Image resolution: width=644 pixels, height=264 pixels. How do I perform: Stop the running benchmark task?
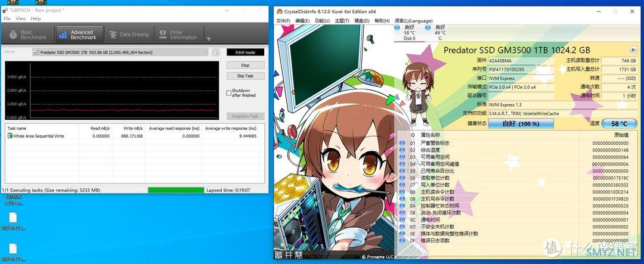(x=245, y=66)
